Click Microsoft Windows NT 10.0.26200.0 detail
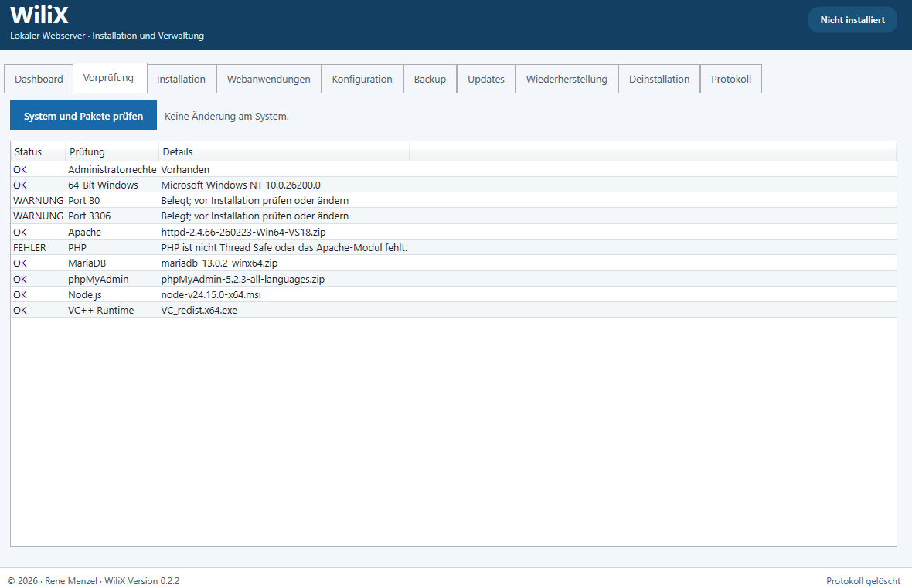This screenshot has width=912, height=588. (x=241, y=185)
